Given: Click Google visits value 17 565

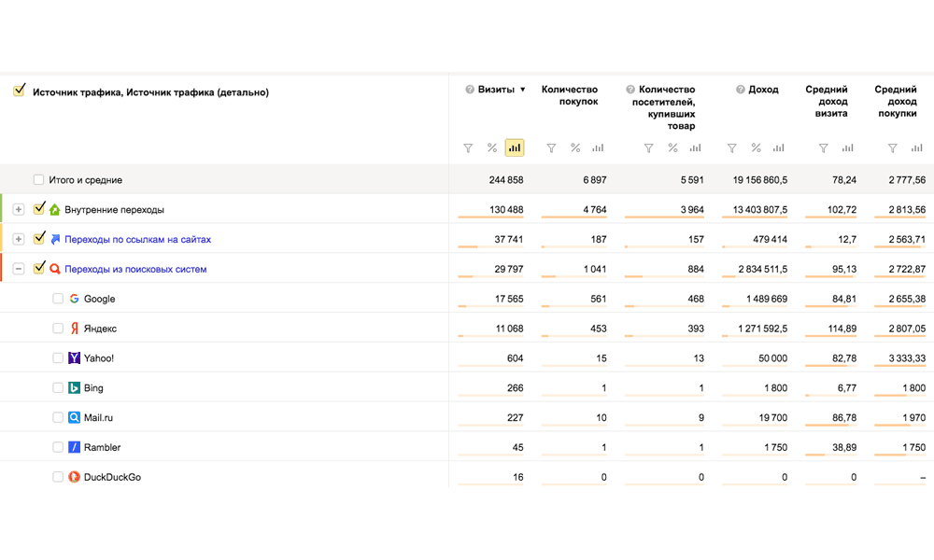Looking at the screenshot, I should tap(509, 299).
